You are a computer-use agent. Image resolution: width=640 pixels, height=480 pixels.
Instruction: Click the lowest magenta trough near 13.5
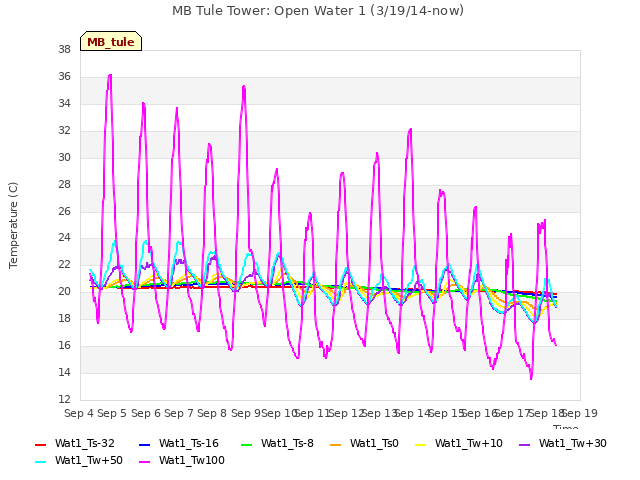531,378
